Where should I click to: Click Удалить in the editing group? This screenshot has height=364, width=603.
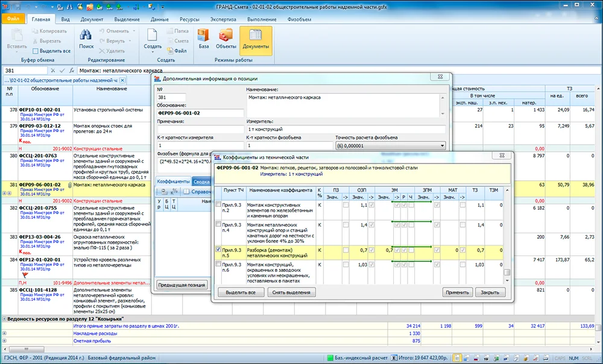(112, 51)
